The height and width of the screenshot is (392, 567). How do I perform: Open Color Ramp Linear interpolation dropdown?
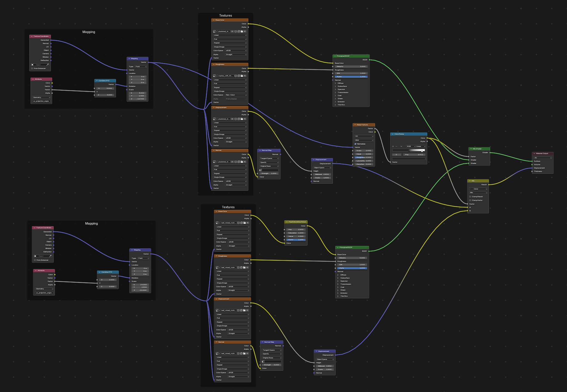pyautogui.click(x=421, y=146)
